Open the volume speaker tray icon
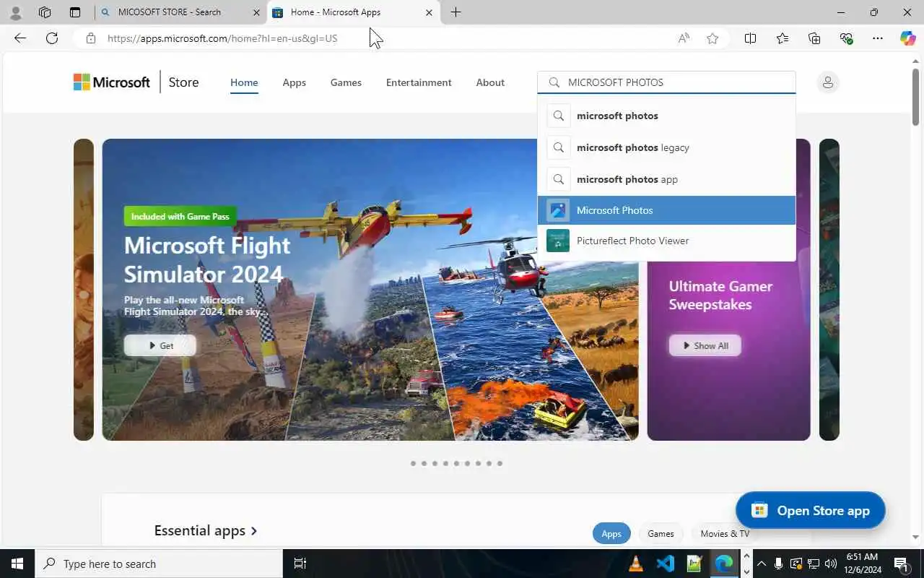The width and height of the screenshot is (924, 578). [830, 564]
